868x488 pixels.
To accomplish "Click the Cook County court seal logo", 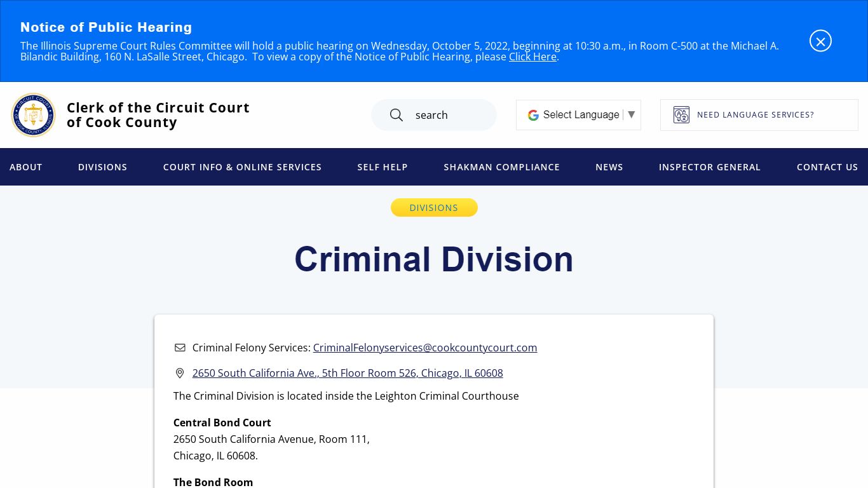I will (x=33, y=115).
